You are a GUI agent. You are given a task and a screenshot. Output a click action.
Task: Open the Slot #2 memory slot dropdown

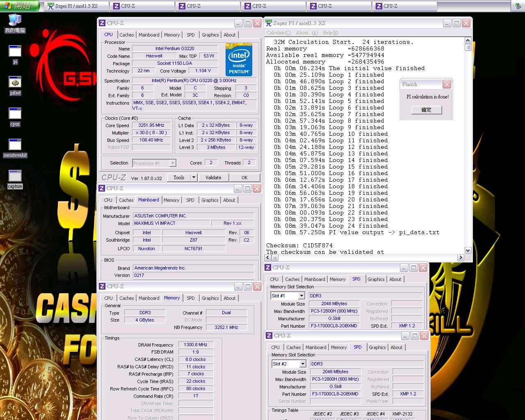click(289, 364)
